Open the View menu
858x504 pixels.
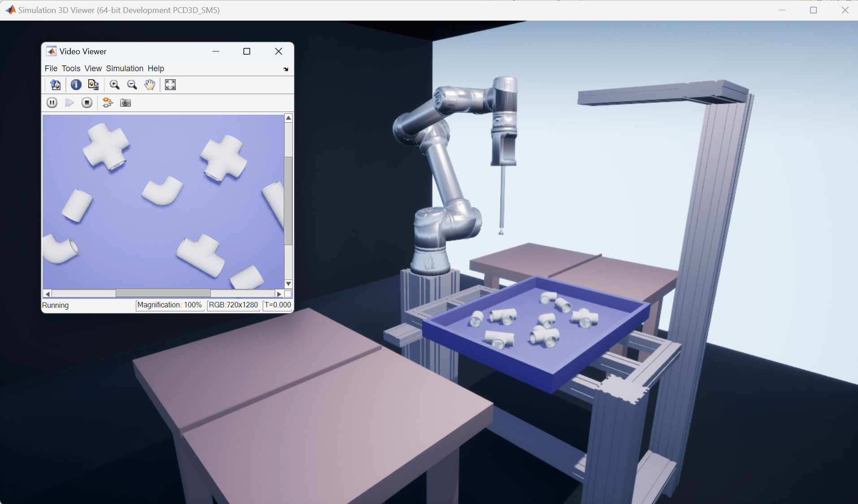(x=93, y=69)
